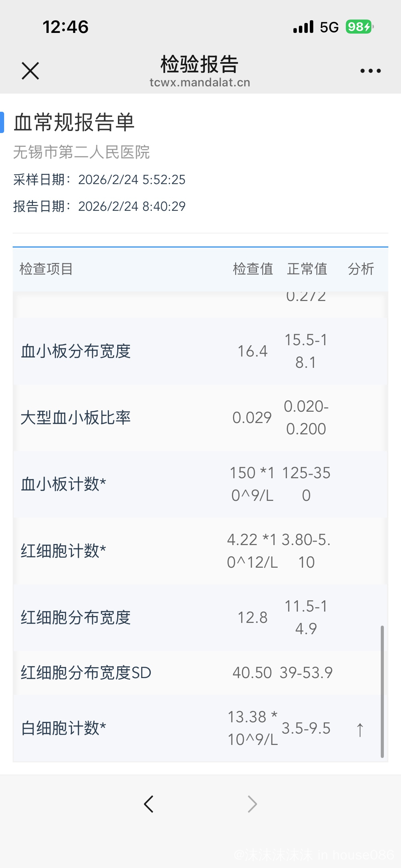Tap the 血常规报告单 title
This screenshot has width=401, height=868.
coord(74,122)
